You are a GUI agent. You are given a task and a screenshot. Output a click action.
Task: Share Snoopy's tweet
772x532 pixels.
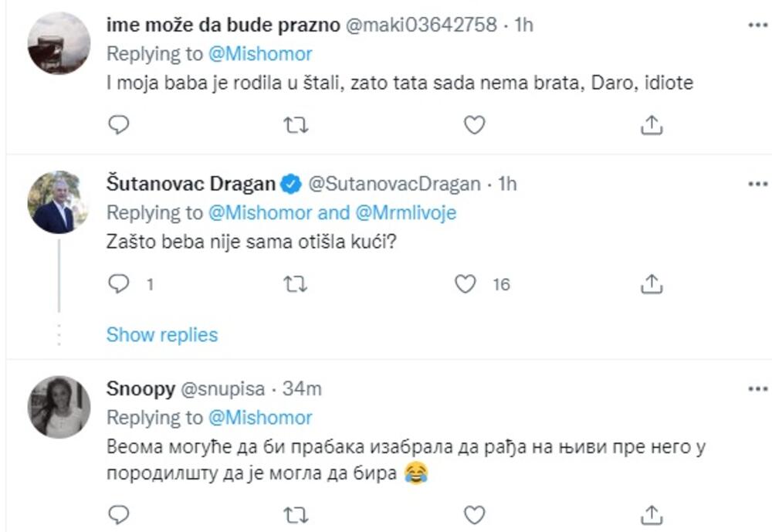coord(652,513)
